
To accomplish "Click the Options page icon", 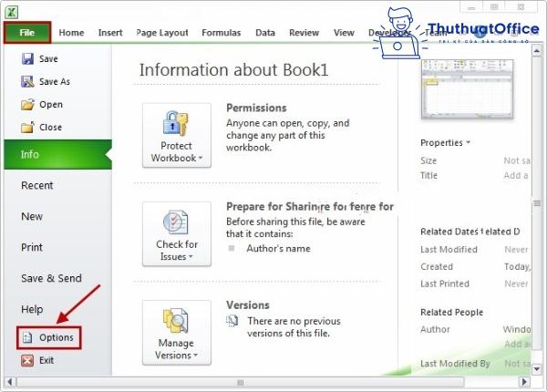I will click(x=27, y=337).
